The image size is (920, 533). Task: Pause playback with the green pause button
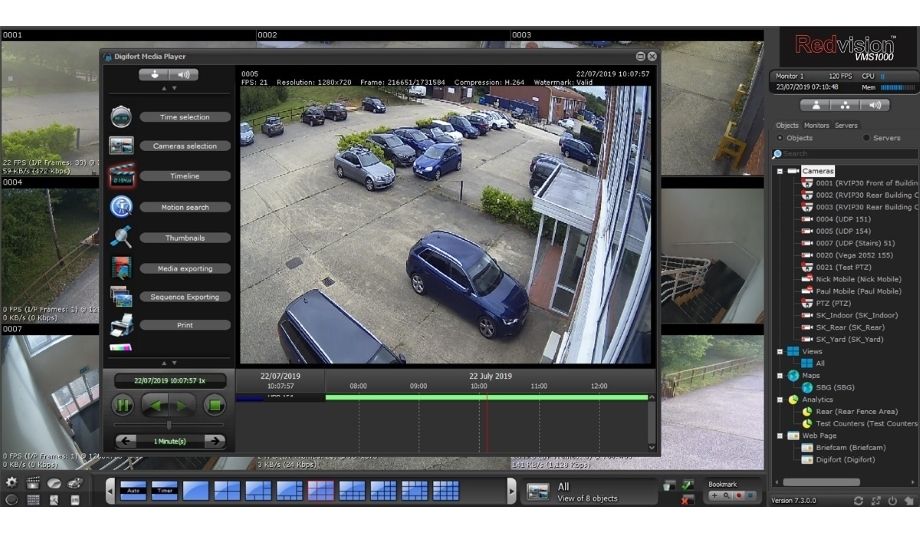coord(123,405)
